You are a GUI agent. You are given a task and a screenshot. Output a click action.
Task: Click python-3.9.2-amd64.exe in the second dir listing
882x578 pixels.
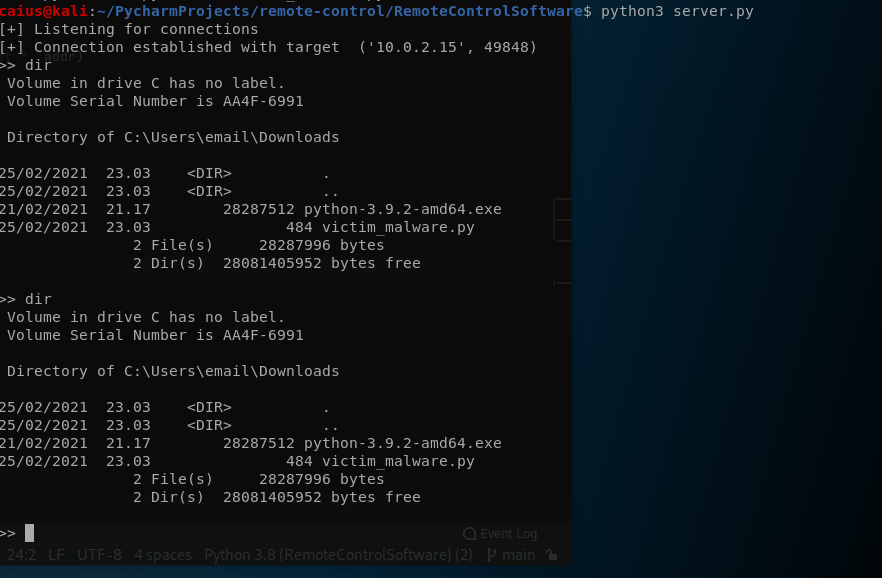[402, 443]
